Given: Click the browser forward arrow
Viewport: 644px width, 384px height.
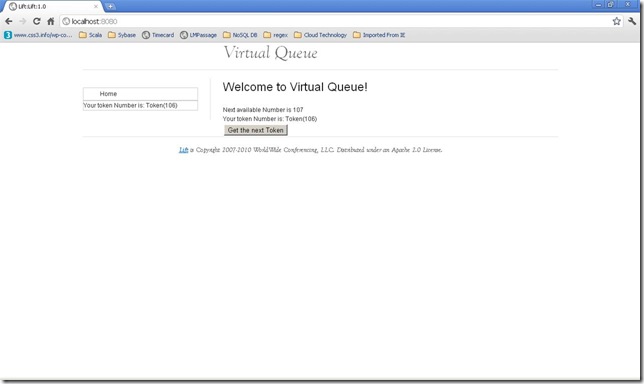Looking at the screenshot, I should pos(23,21).
